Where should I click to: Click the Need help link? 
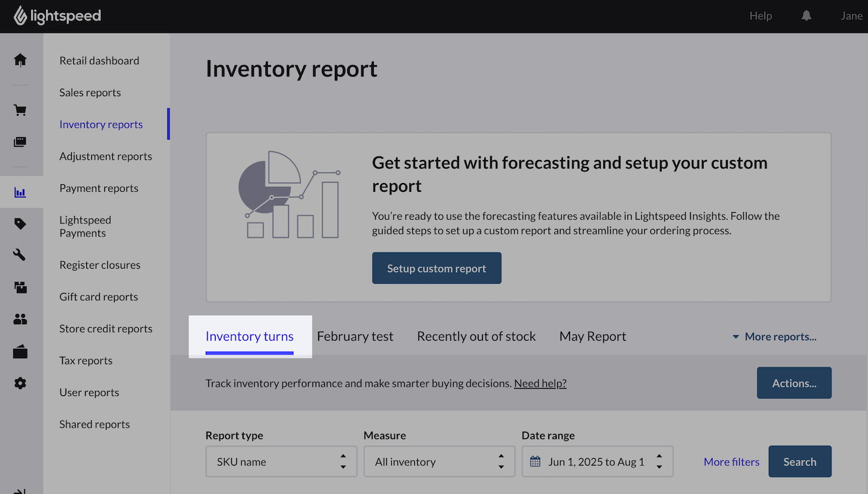(x=539, y=383)
